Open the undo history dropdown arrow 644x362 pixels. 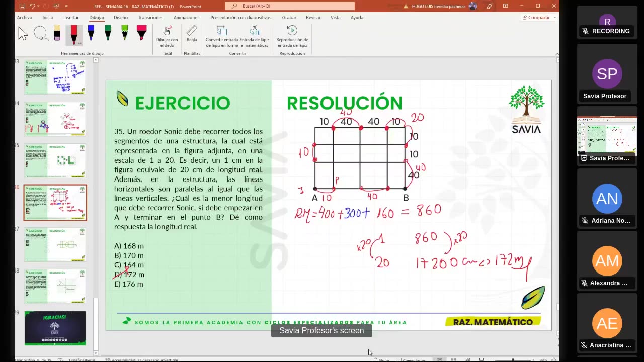click(x=38, y=6)
